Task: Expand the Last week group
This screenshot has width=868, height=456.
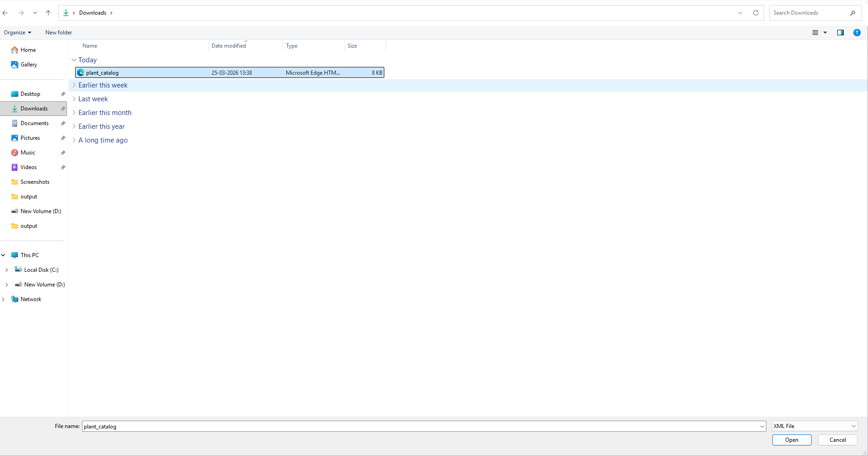Action: (x=74, y=99)
